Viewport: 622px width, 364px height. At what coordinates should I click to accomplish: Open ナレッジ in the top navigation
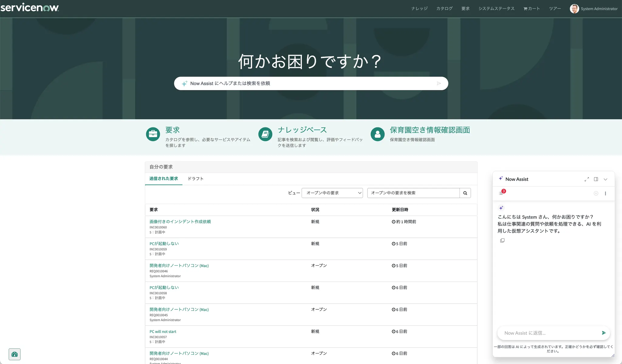pyautogui.click(x=419, y=9)
